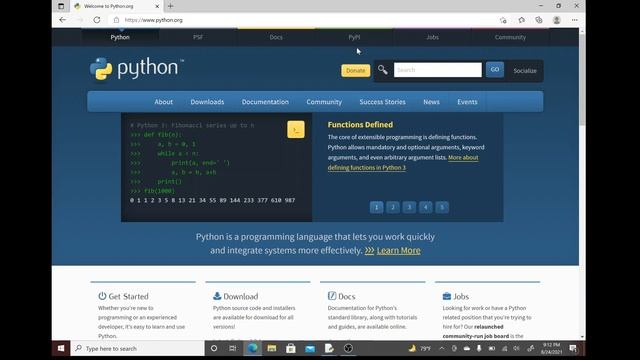This screenshot has height=360, width=640.
Task: Show hidden system tray icons
Action: 442,348
